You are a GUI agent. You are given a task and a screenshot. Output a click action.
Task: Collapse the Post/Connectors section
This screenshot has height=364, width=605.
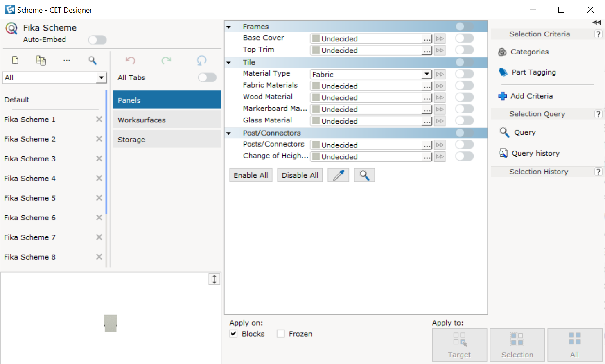point(229,133)
